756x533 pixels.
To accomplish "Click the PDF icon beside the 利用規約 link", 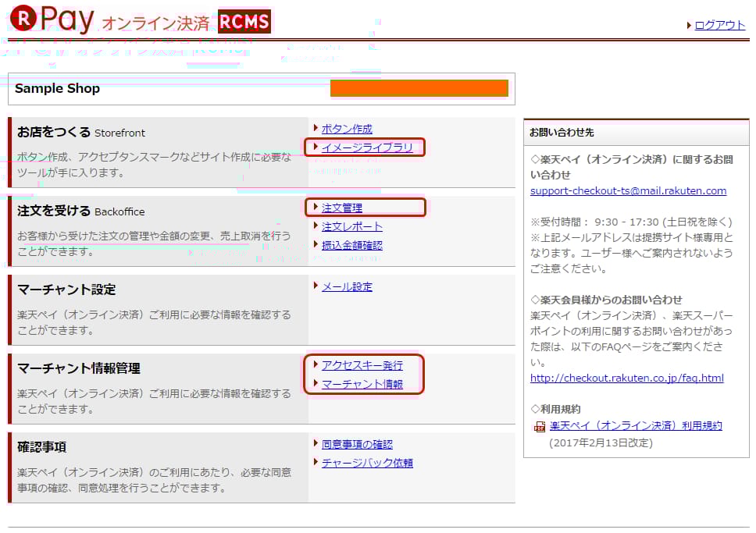I will (x=540, y=427).
